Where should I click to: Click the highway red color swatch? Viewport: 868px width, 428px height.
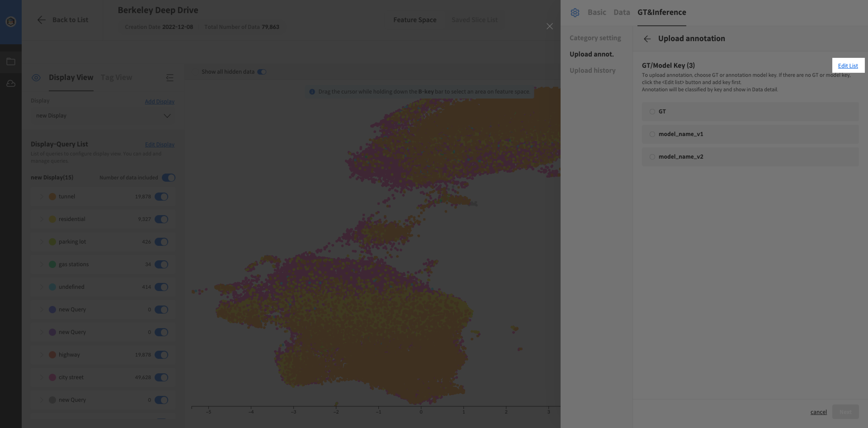52,355
